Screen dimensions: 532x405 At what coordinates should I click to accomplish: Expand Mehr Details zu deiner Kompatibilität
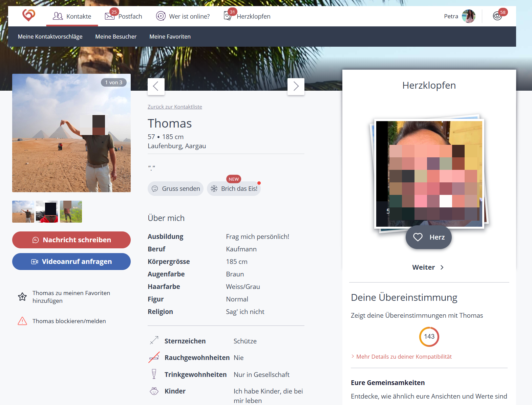coord(402,357)
